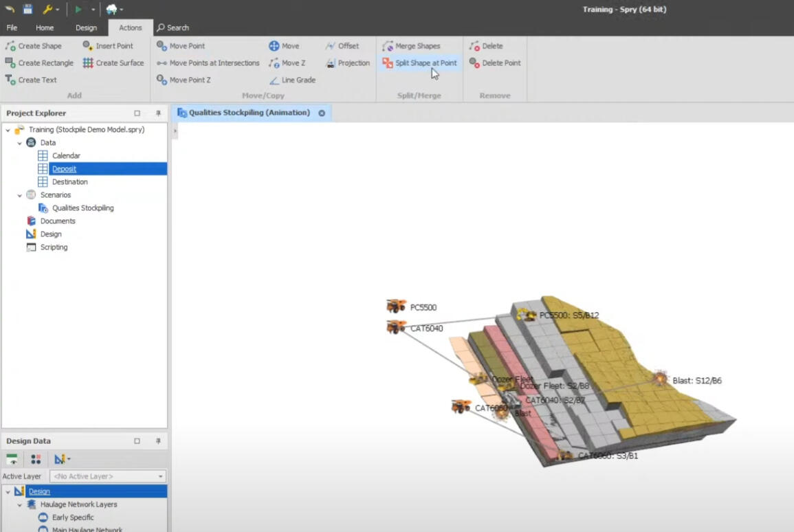794x532 pixels.
Task: Collapse the Scenarios tree node
Action: (19, 195)
